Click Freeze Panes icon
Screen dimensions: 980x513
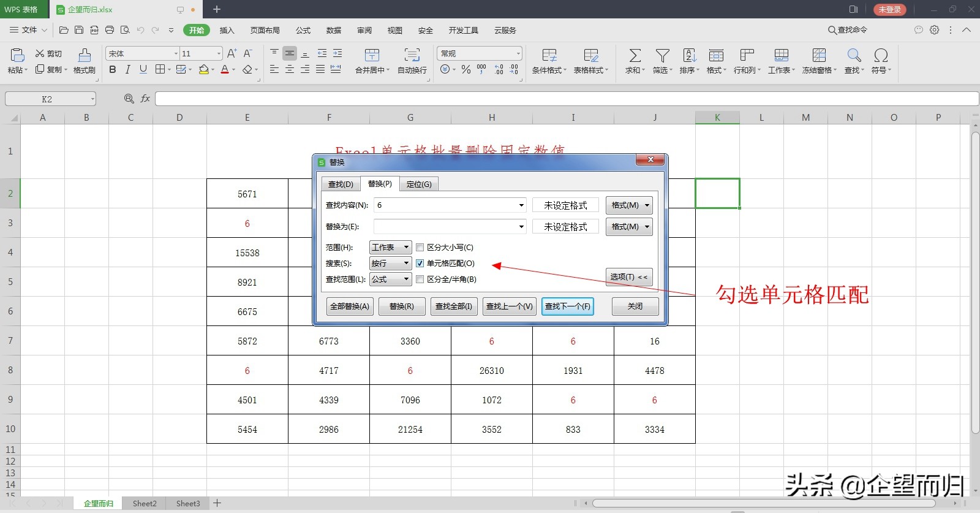click(819, 56)
